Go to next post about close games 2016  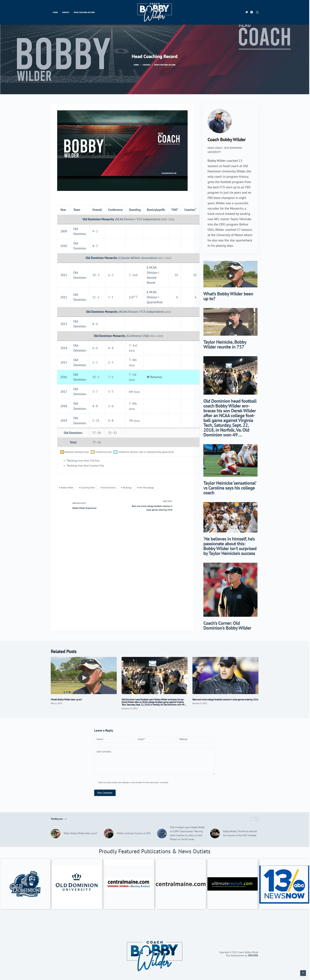pos(152,508)
